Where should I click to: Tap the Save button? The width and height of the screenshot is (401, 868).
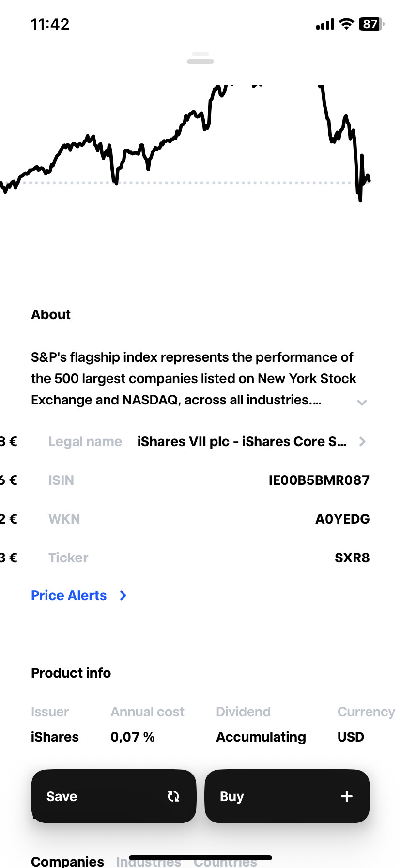113,796
